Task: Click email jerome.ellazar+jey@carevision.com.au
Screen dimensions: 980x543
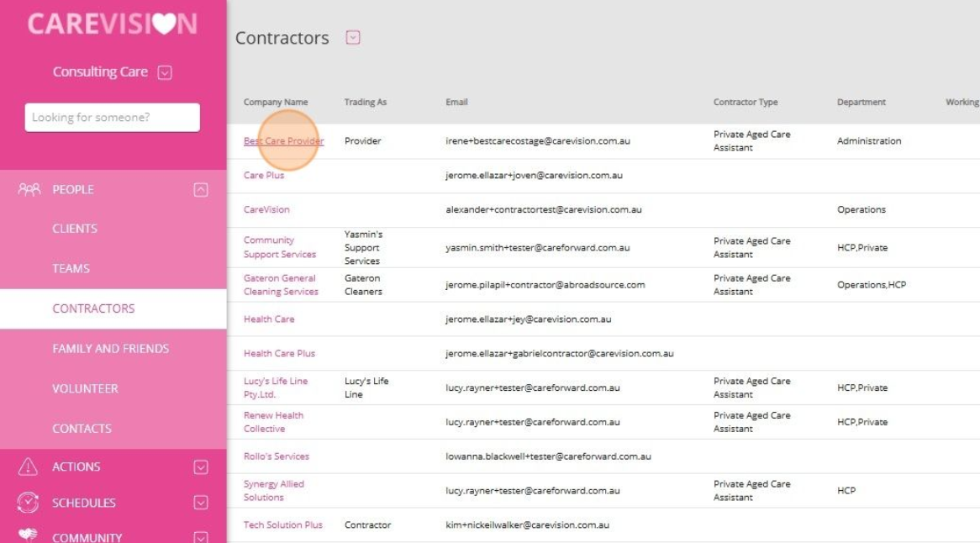Action: [529, 319]
